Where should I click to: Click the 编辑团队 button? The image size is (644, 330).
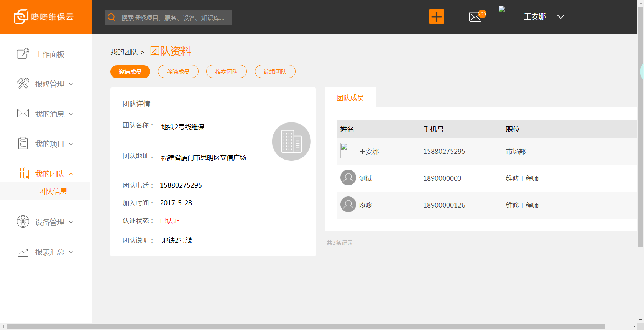point(275,72)
